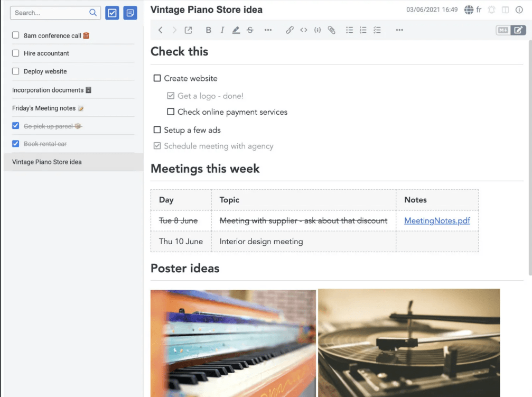This screenshot has width=532, height=397.
Task: Insert inline code with angle brackets icon
Action: (x=304, y=30)
